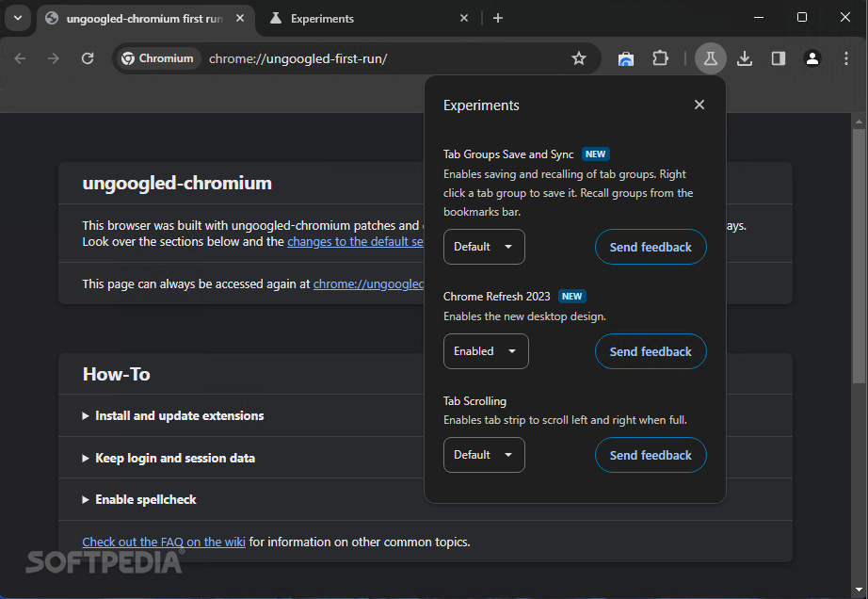Screen dimensions: 868x599
Task: Maximize the Chromium window
Action: pyautogui.click(x=801, y=18)
